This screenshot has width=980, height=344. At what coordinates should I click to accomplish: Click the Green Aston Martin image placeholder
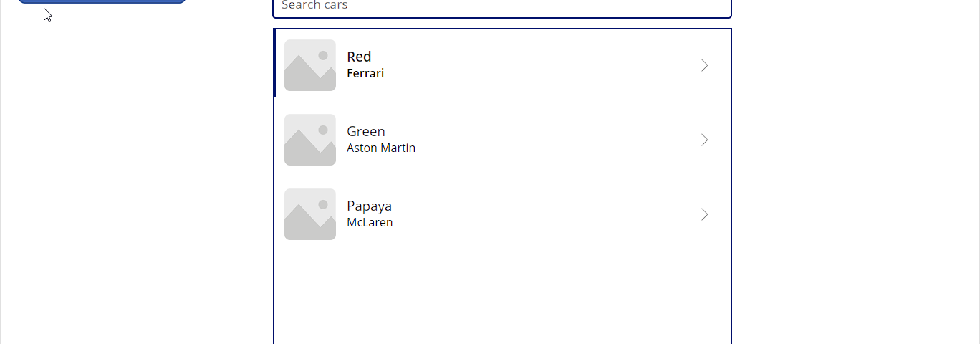[x=310, y=140]
